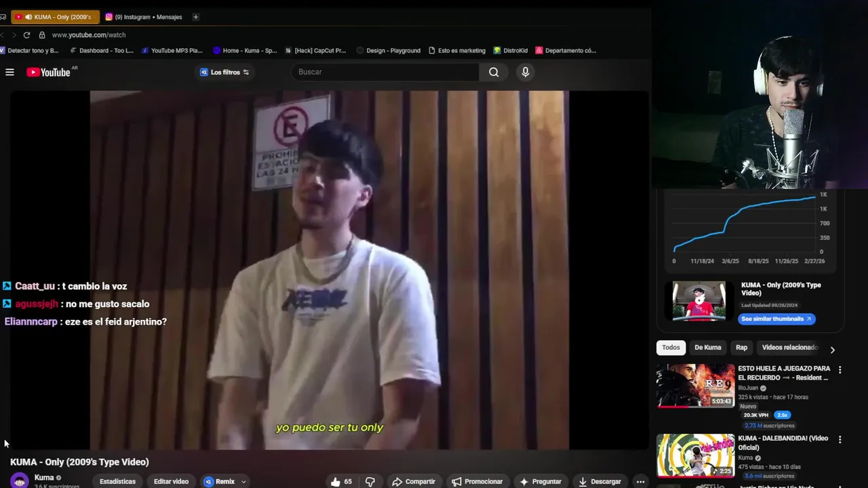Open ESTO HUELE A JUEGAZO video thumbnail
868x488 pixels.
pos(695,386)
